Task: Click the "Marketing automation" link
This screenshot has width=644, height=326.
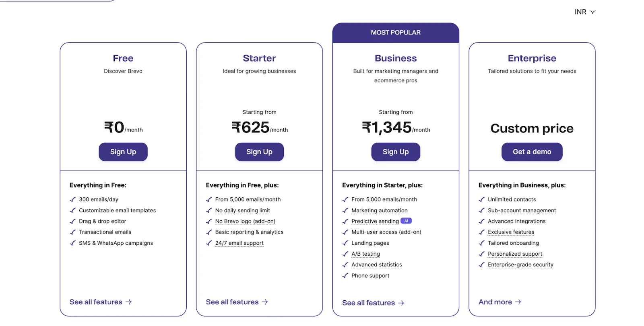Action: coord(380,210)
